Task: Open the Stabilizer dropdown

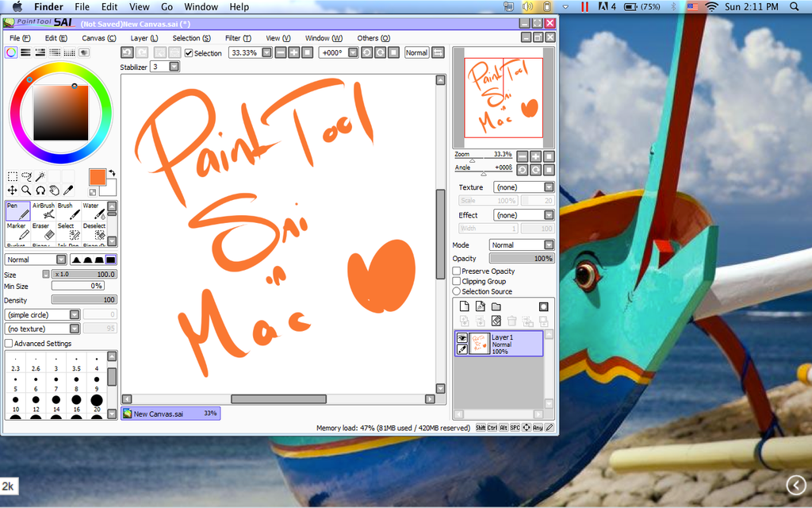Action: pyautogui.click(x=174, y=67)
